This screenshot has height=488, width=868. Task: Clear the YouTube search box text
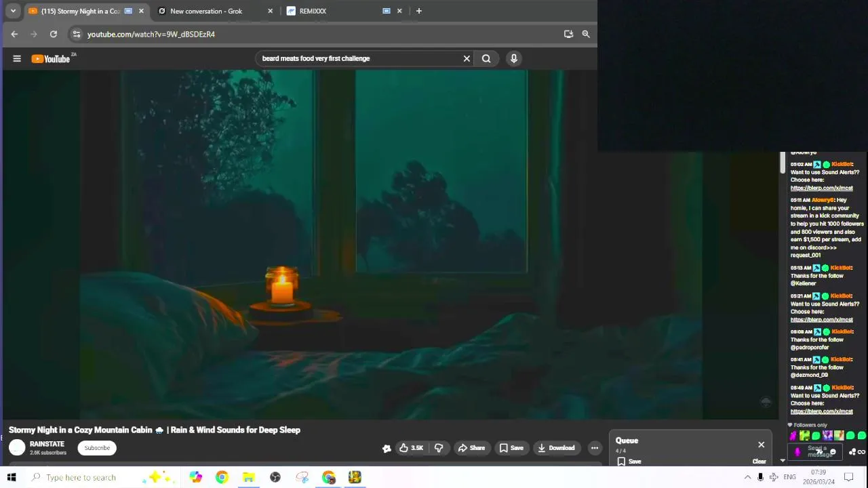tap(467, 58)
